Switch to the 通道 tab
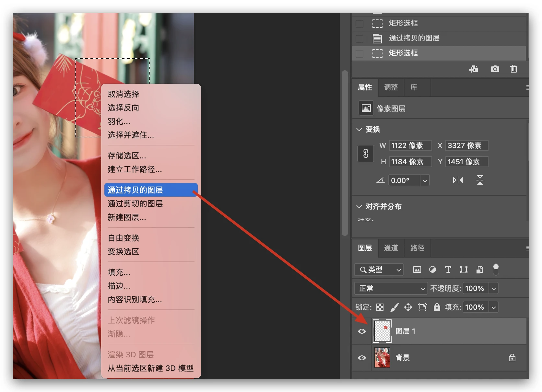Screen dimensions: 542x392 click(391, 248)
